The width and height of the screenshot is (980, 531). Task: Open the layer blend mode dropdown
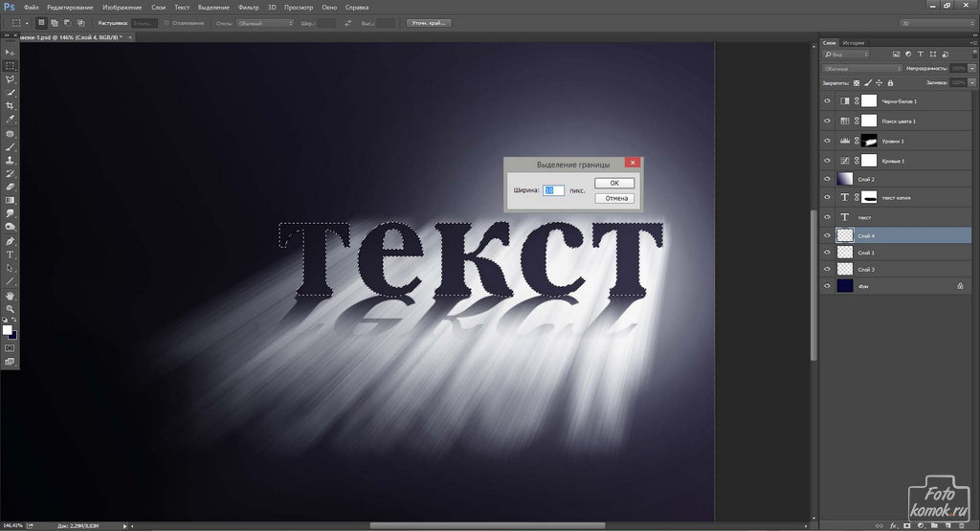pos(862,69)
